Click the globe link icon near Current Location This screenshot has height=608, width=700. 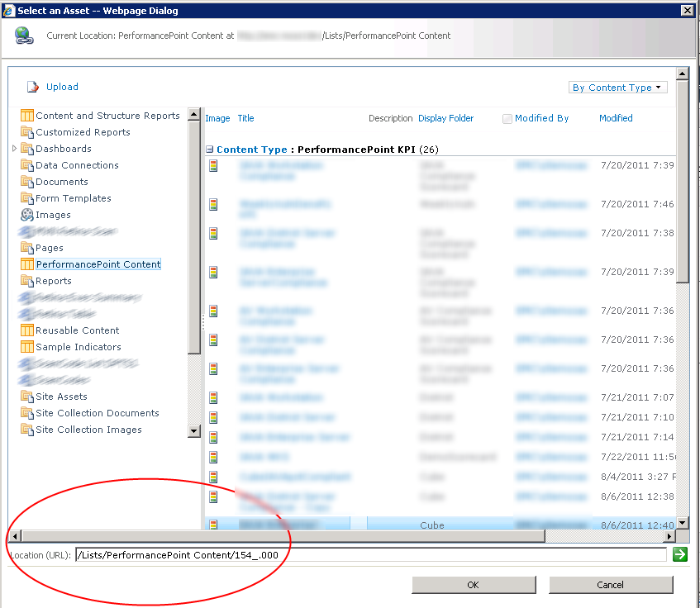tap(24, 36)
